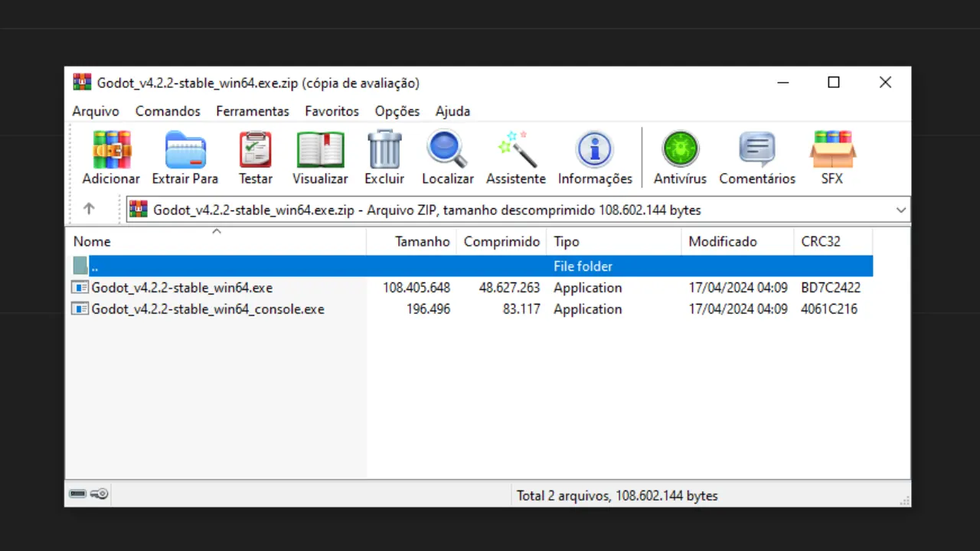This screenshot has width=980, height=551.
Task: Sort by the Comprimido column header
Action: [x=501, y=241]
